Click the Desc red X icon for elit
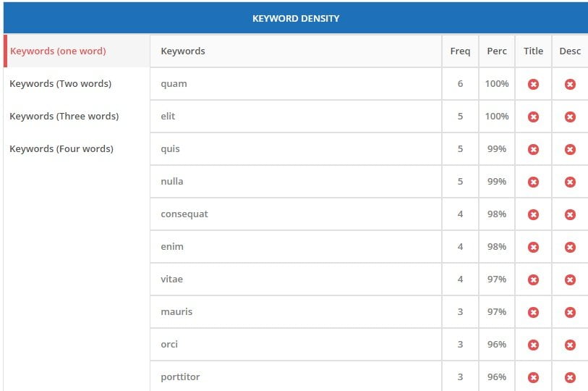The height and width of the screenshot is (391, 588). [x=570, y=117]
